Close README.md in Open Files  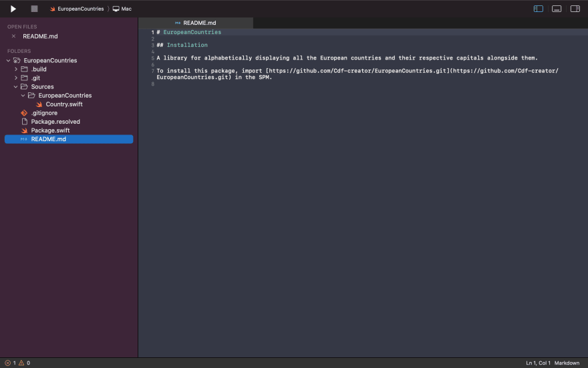pyautogui.click(x=13, y=36)
